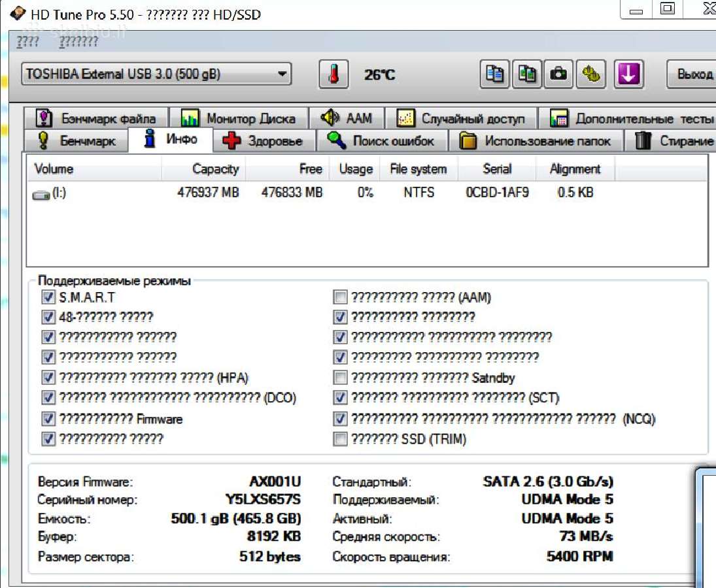Toggle the Satndby checkbox

pos(340,378)
